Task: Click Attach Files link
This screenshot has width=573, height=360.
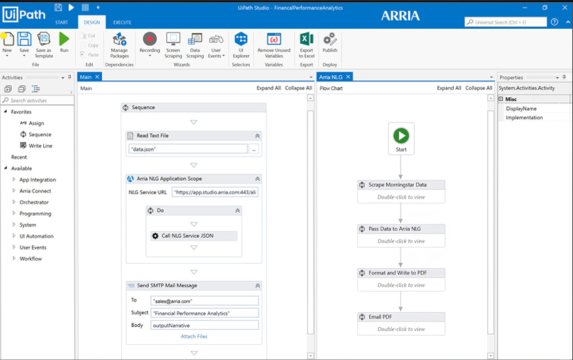Action: tap(194, 336)
